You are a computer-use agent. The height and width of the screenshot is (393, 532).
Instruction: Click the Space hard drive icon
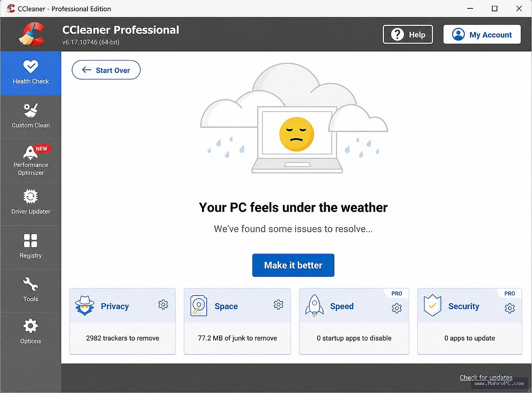(199, 306)
